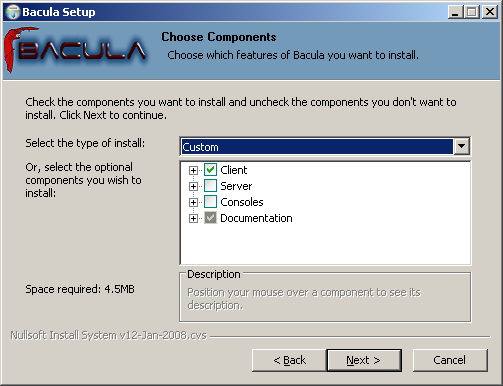Expand the Server tree node
Screen dimensions: 503x386
pos(193,186)
